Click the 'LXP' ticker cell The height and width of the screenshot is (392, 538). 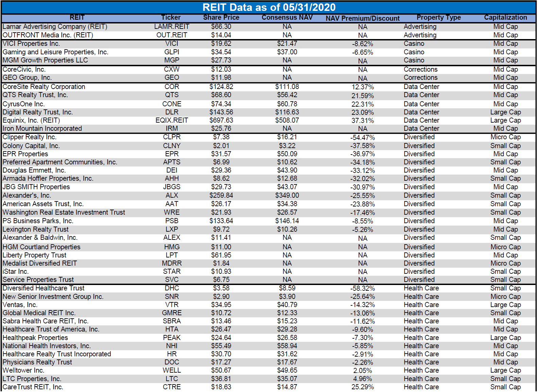click(x=172, y=229)
